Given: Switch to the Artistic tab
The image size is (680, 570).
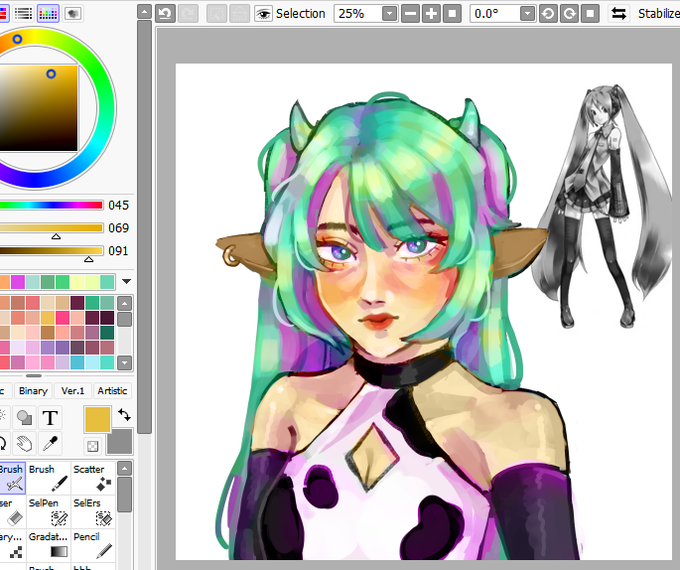Looking at the screenshot, I should [112, 391].
